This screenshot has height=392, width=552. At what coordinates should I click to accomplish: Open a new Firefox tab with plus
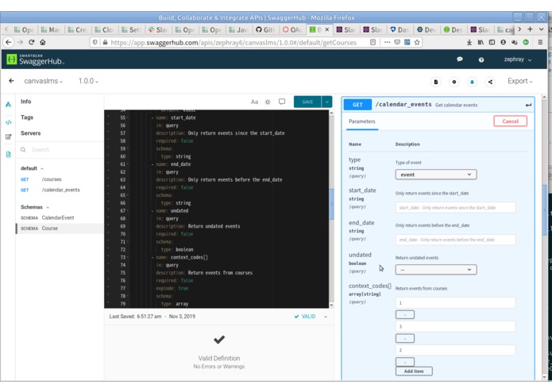(530, 29)
